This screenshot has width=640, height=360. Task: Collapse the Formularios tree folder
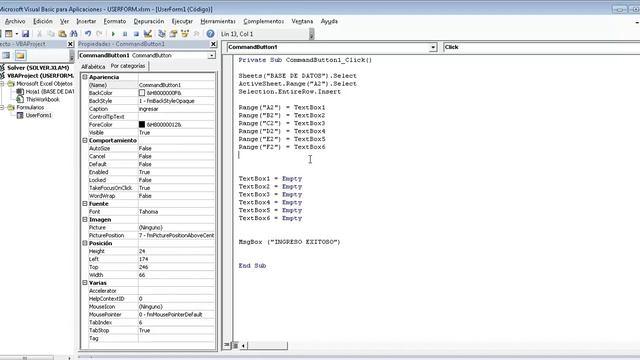(2, 107)
